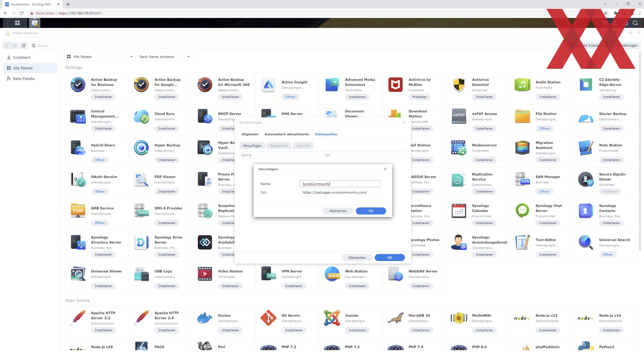Viewport: 644px width, 353px height.
Task: Select Beta-Pakete in the sidebar
Action: (x=31, y=79)
